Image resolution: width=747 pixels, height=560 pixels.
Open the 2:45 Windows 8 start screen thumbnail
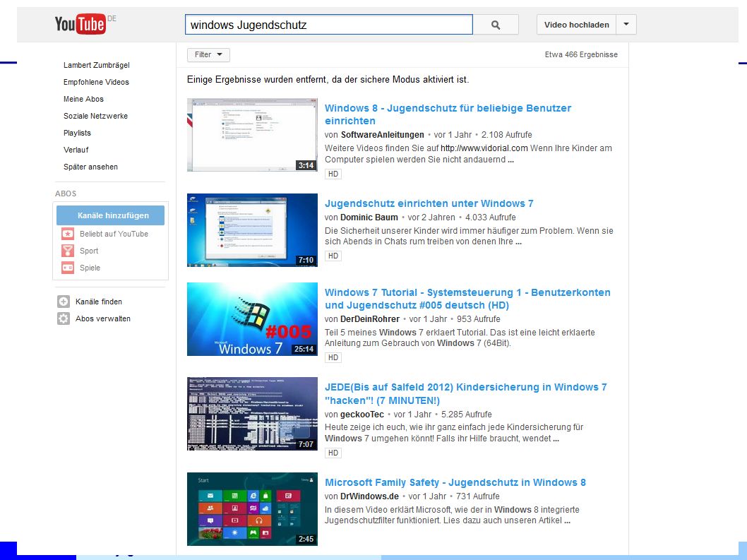coord(252,509)
